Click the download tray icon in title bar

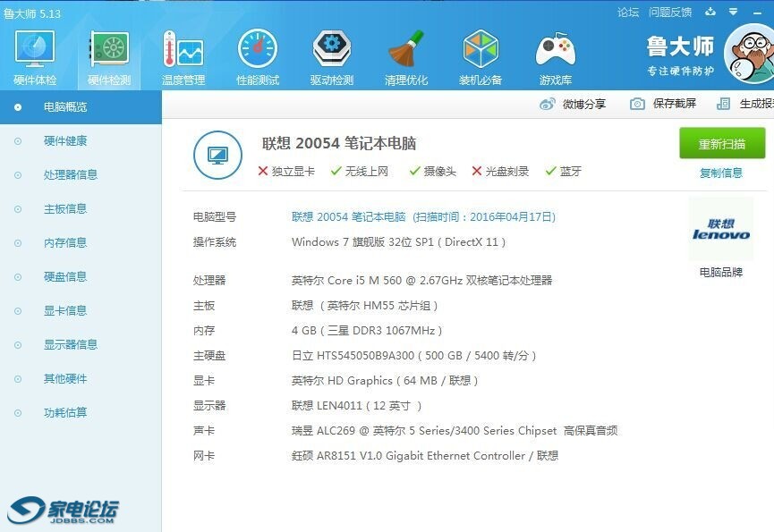710,12
